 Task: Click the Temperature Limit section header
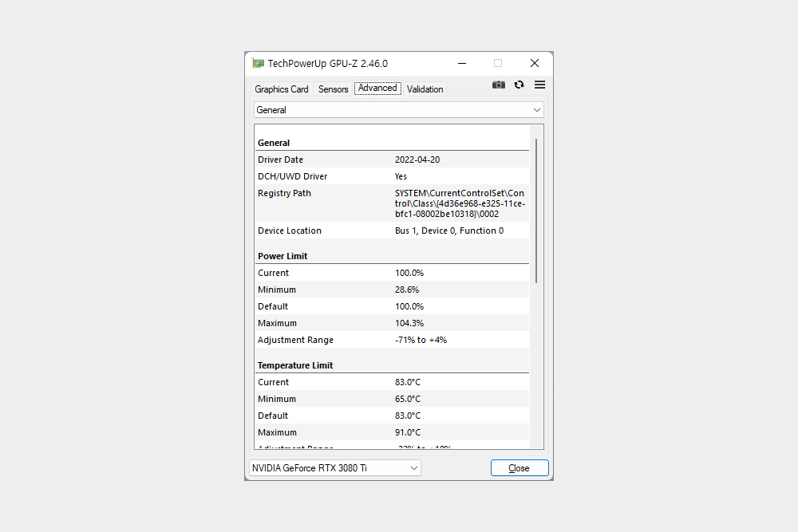[x=295, y=365]
